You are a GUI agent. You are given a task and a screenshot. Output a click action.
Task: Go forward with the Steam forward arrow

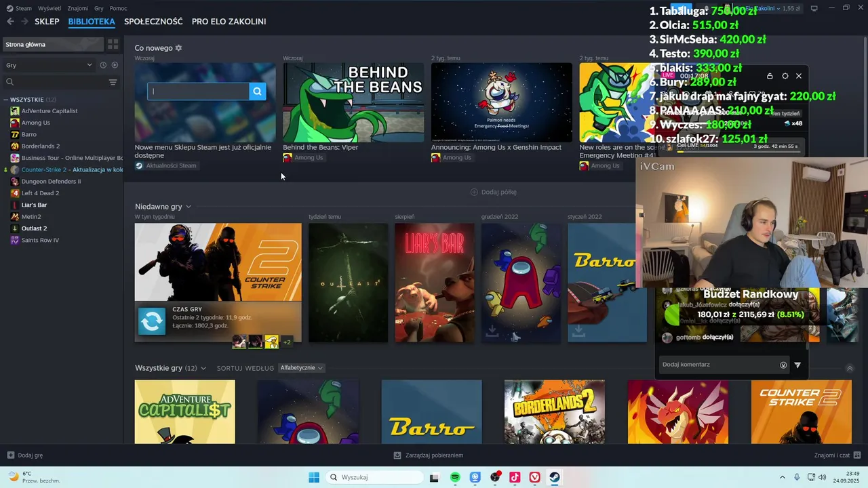pos(24,22)
